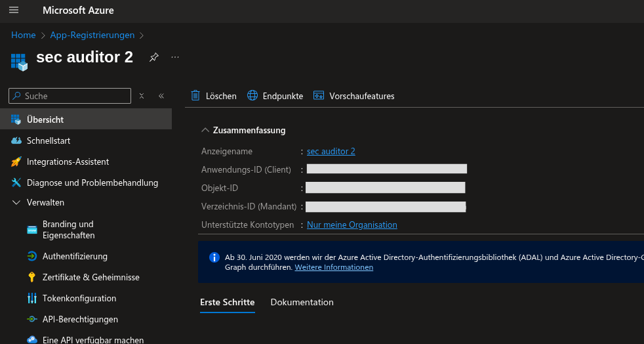
Task: Open the sec auditor 2 display name link
Action: pos(331,151)
